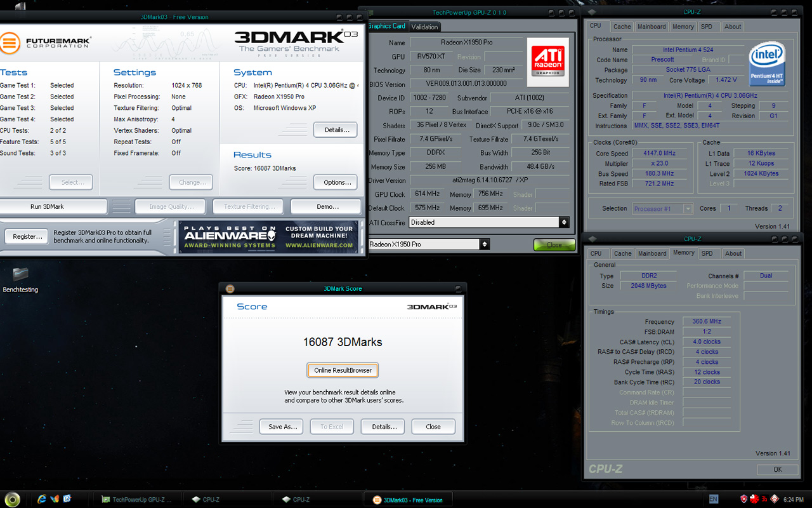Open Image Quality... in 3DMark03
This screenshot has height=508, width=812.
click(171, 206)
